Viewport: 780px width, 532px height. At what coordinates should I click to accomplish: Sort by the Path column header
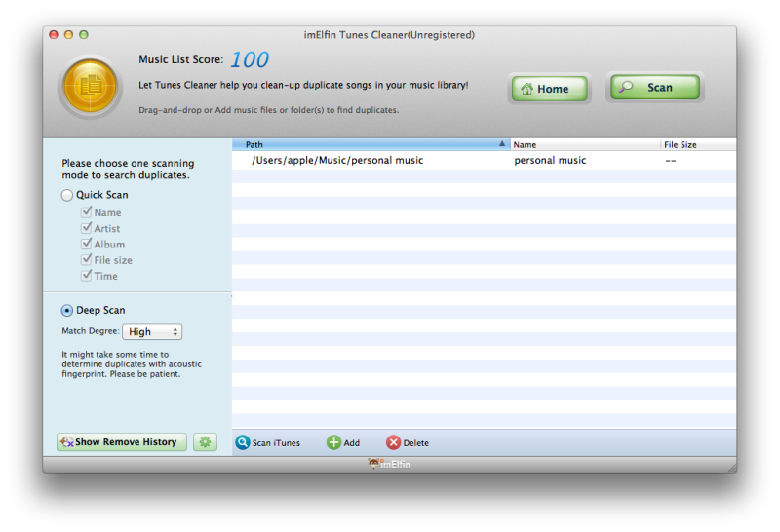click(371, 144)
